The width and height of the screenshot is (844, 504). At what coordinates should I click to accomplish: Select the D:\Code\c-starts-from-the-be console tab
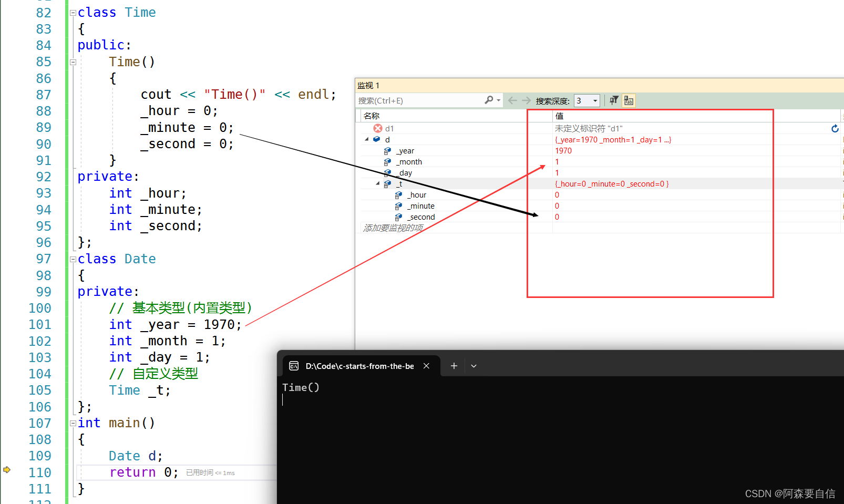point(360,366)
